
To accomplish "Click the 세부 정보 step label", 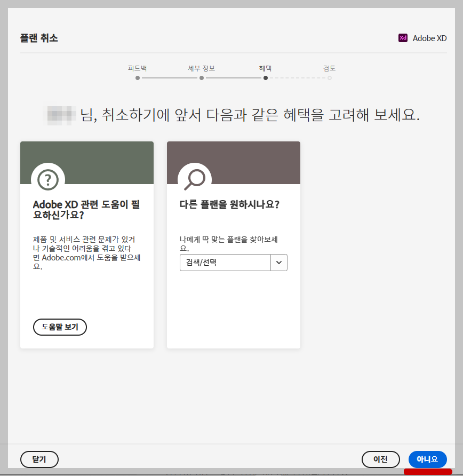I will (202, 68).
